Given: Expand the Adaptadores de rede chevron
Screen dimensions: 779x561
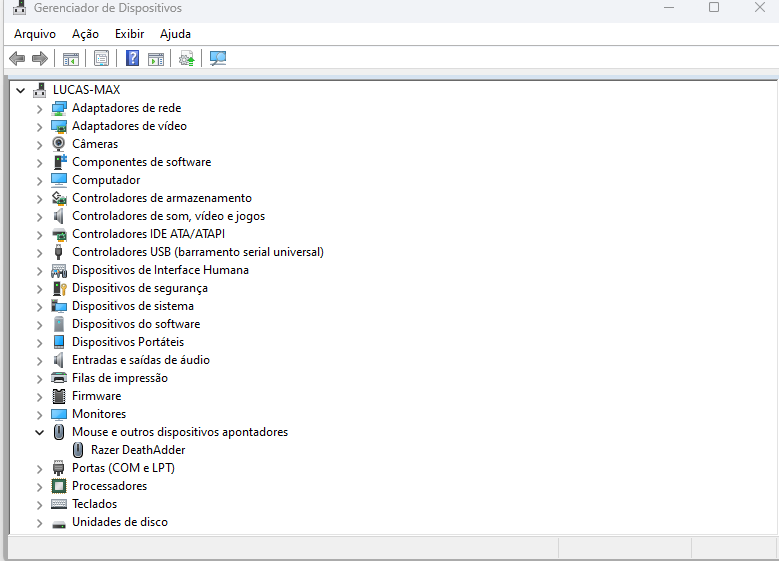Looking at the screenshot, I should coord(39,109).
